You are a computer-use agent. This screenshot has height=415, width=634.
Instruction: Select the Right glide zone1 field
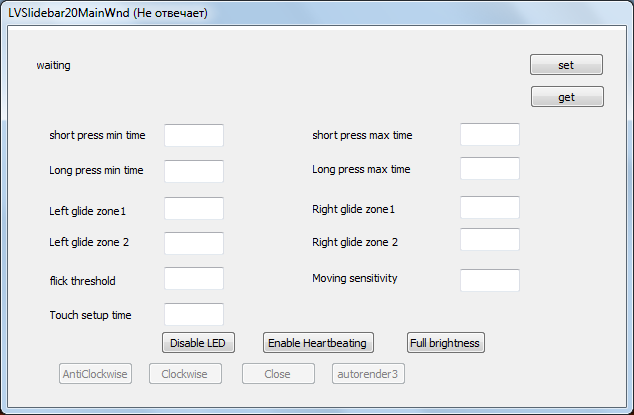490,208
